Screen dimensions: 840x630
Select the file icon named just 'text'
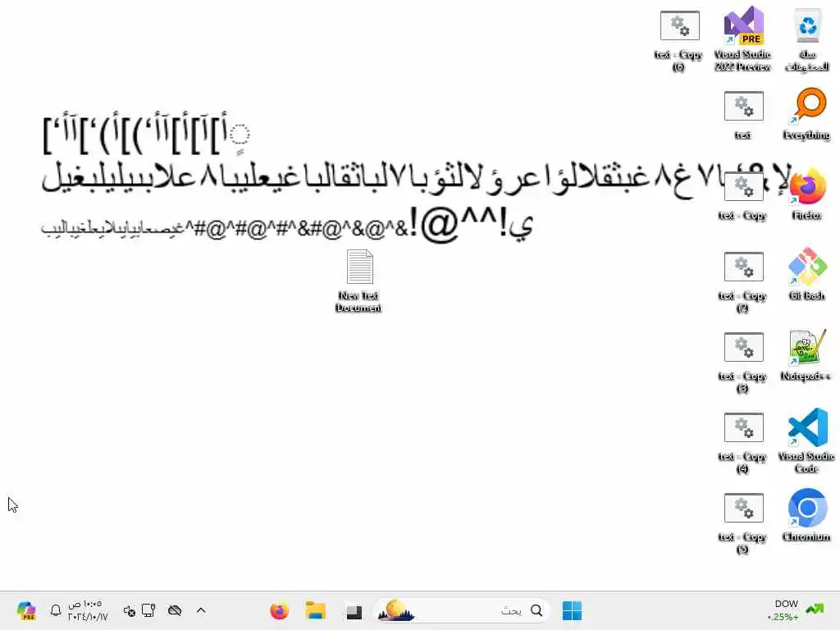(743, 115)
